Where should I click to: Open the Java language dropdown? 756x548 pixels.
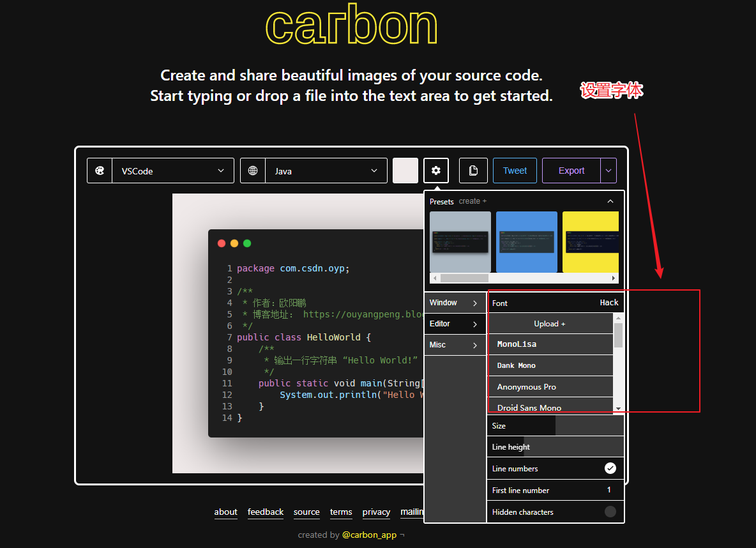326,171
